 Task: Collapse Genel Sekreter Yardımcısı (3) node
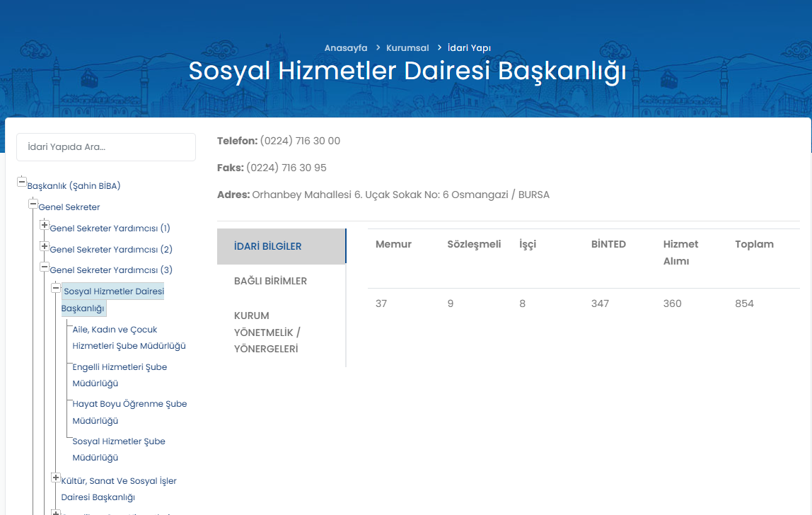[x=45, y=267]
